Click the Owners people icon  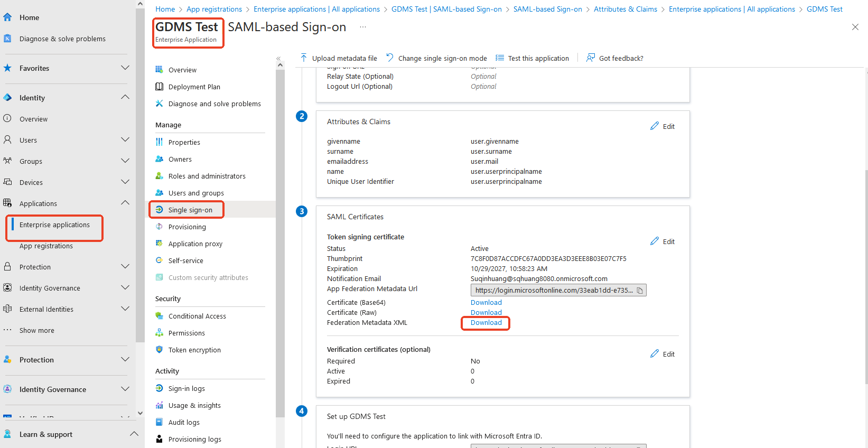159,159
